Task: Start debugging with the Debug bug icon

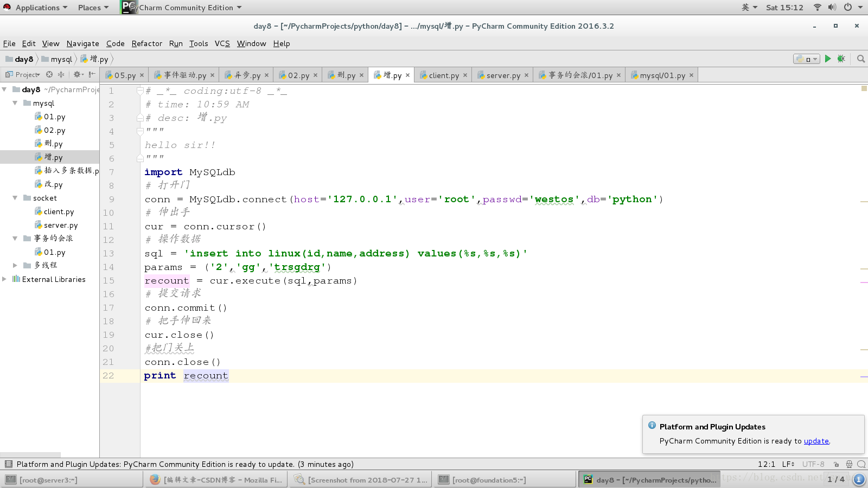Action: pyautogui.click(x=841, y=59)
